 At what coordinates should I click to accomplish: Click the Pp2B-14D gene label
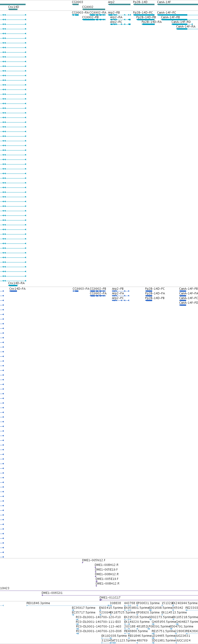[x=140, y=2]
